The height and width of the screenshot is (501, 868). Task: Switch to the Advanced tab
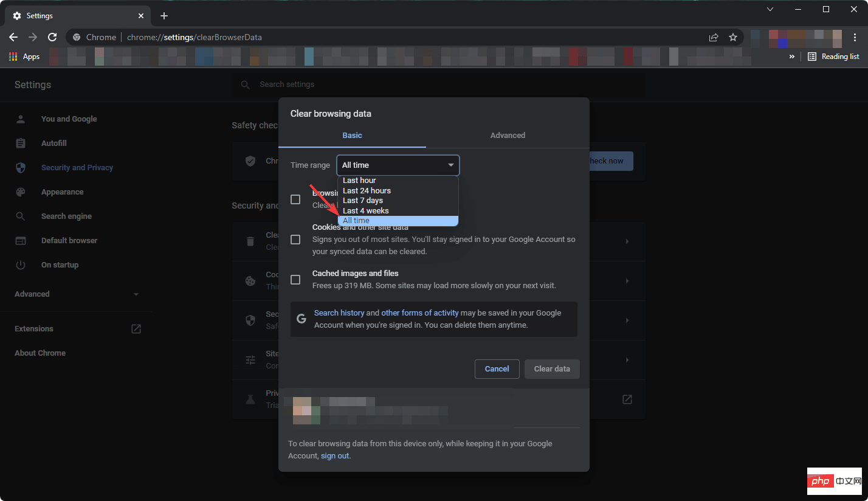click(x=508, y=136)
